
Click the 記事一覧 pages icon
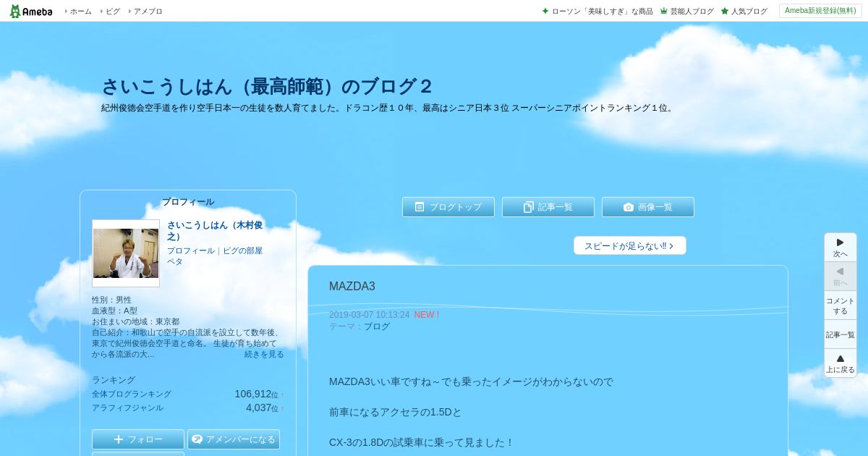pyautogui.click(x=529, y=207)
